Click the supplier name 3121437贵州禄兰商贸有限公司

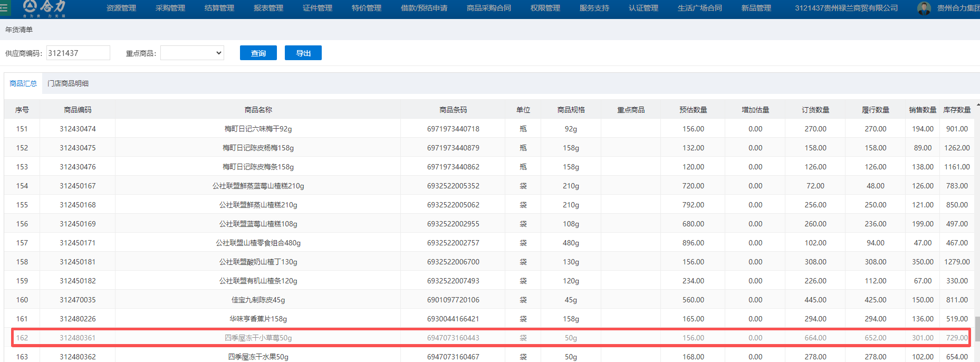point(846,8)
